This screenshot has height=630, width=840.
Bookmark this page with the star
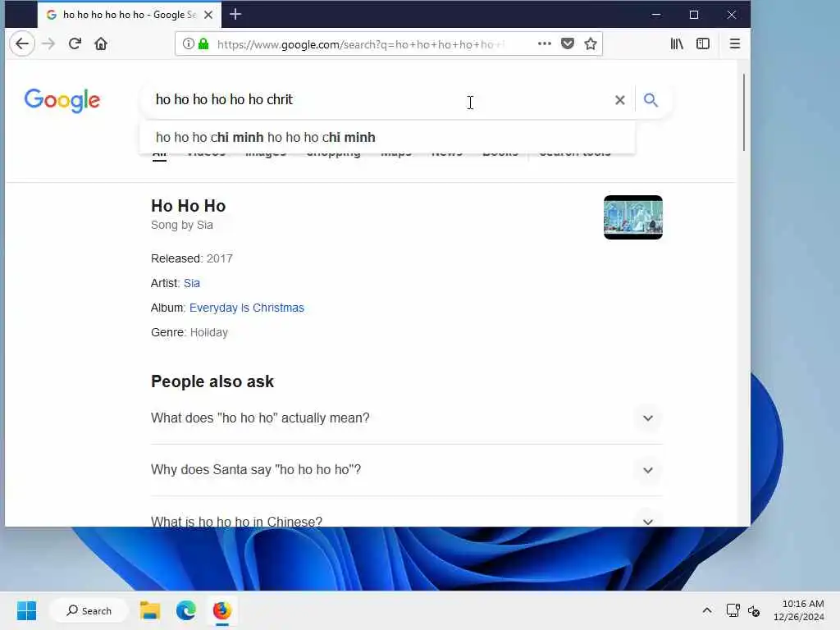coord(591,43)
